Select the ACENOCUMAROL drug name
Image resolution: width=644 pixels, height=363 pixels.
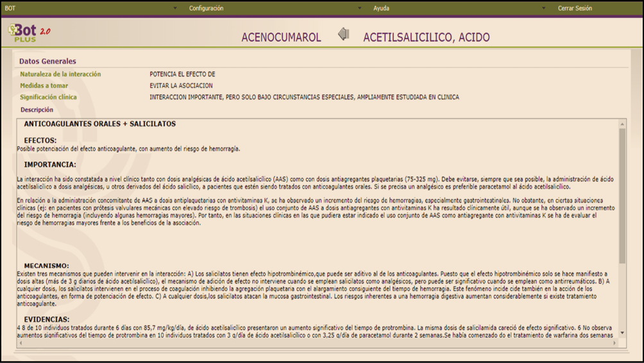pyautogui.click(x=281, y=38)
